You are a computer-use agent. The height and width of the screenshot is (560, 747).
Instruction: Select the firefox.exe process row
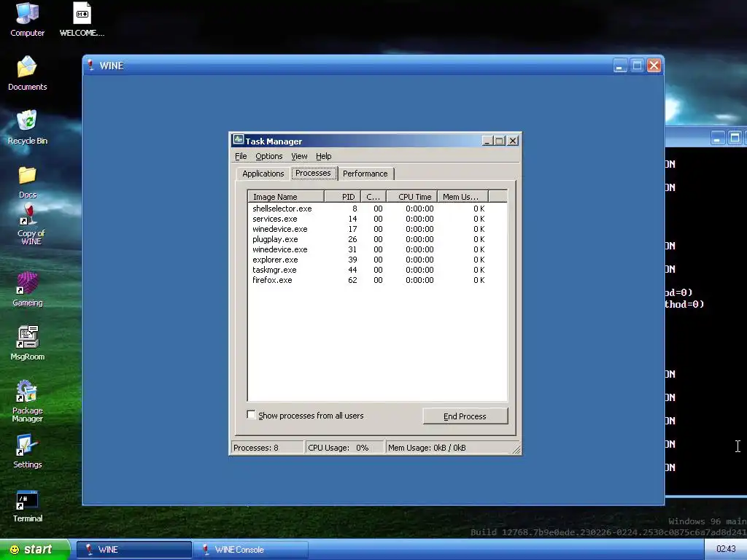coord(377,280)
